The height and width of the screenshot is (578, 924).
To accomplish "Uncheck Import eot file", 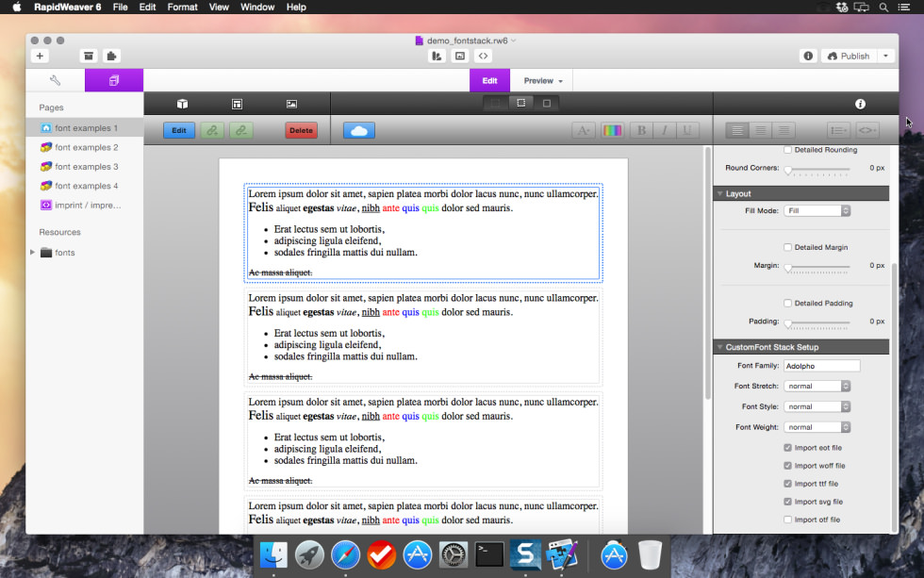I will click(x=788, y=448).
